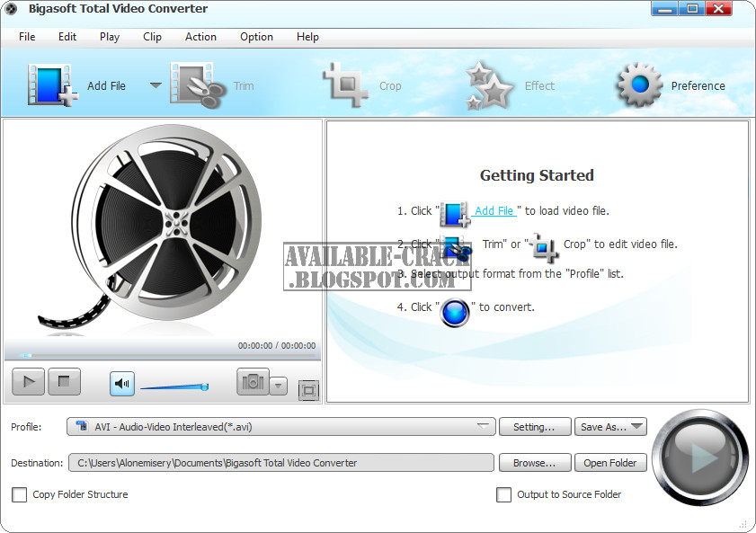This screenshot has width=756, height=533.
Task: Click the large round Convert button
Action: point(700,457)
